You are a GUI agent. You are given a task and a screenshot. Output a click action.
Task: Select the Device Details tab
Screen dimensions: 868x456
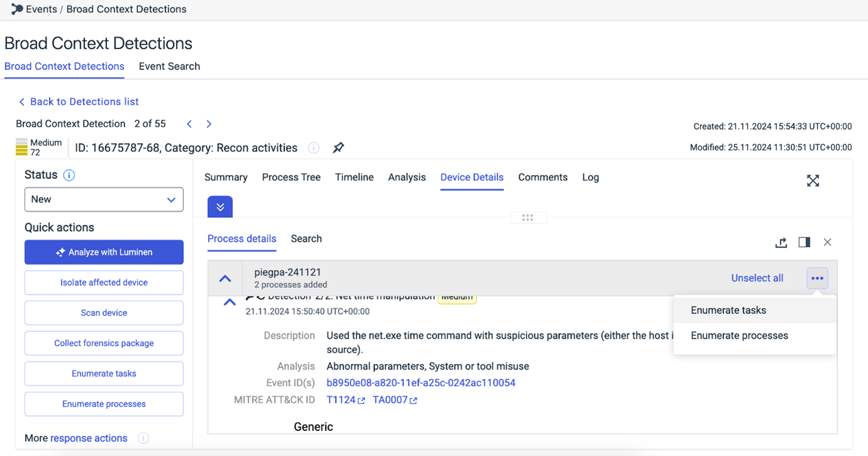pyautogui.click(x=472, y=178)
